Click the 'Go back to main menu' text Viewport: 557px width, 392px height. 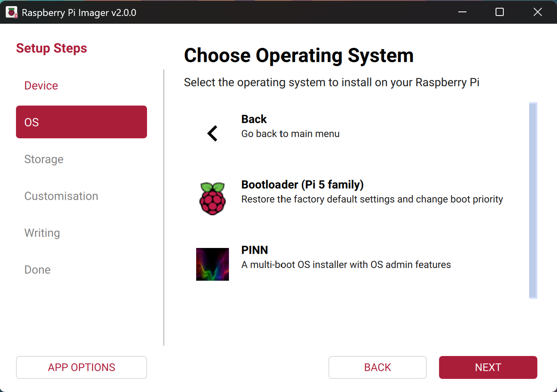tap(290, 133)
